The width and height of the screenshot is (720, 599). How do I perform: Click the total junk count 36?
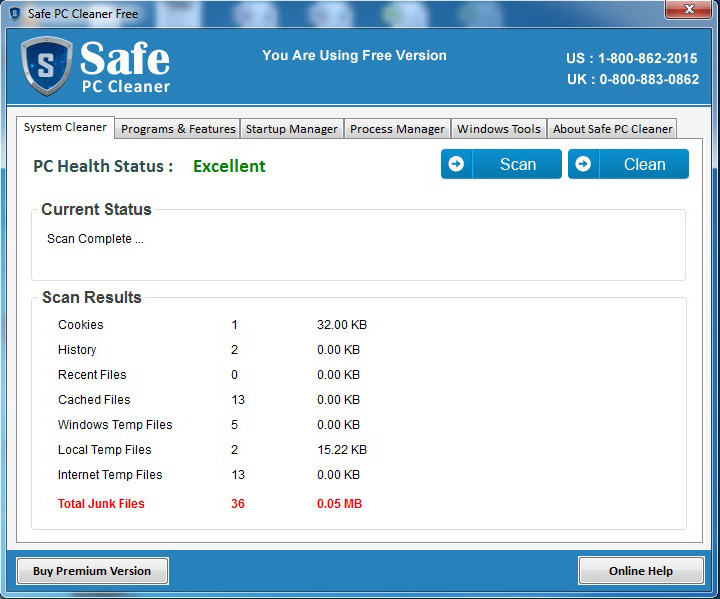point(238,504)
